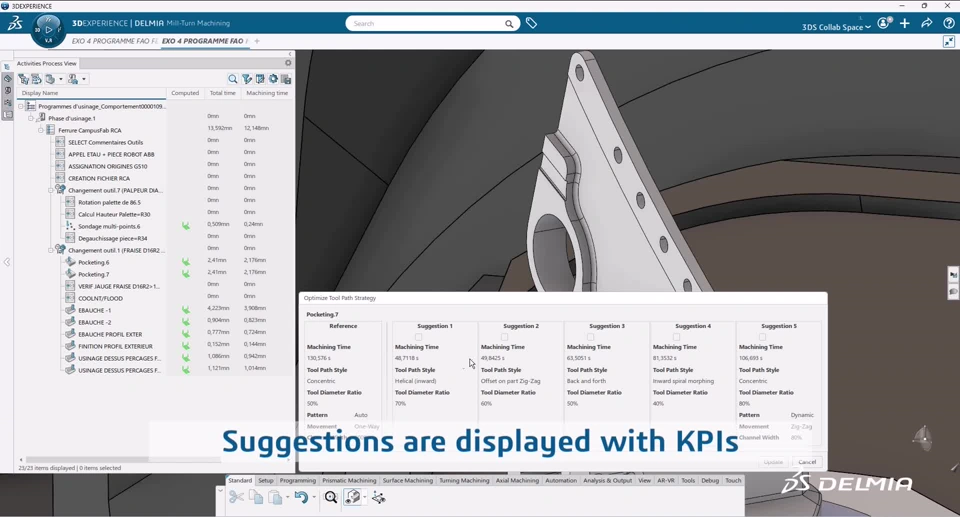The image size is (960, 517).
Task: Switch to the Surface Machining tab
Action: pyautogui.click(x=408, y=481)
